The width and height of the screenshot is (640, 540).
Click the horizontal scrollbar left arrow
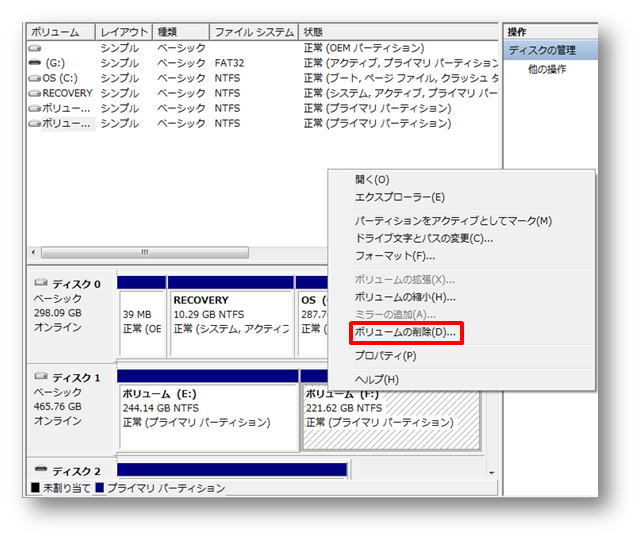[x=33, y=252]
